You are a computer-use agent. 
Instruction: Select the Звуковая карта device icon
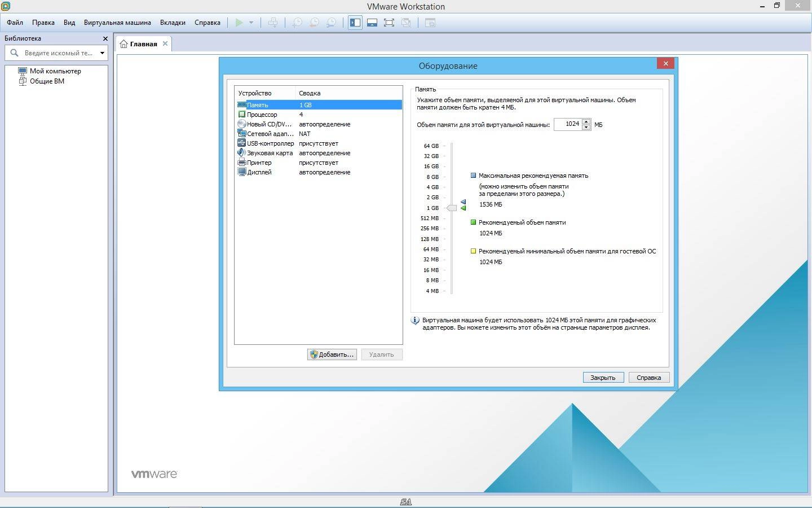[x=241, y=153]
